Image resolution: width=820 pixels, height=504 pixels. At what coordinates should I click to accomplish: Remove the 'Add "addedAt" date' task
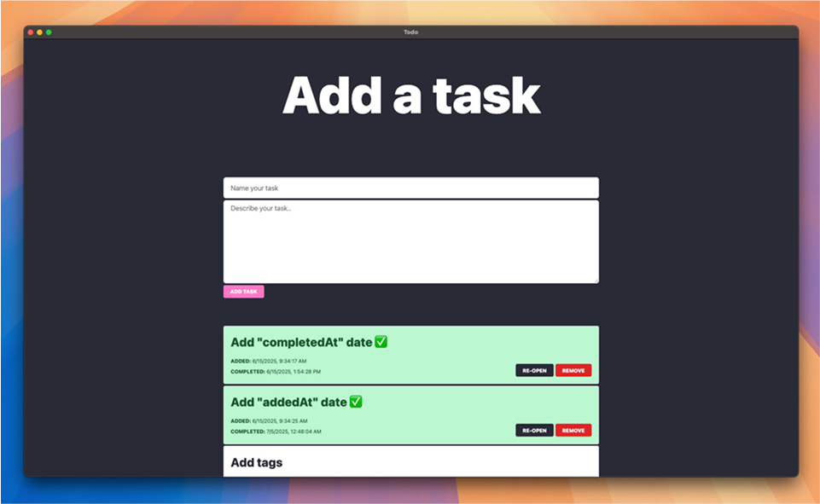(x=573, y=431)
